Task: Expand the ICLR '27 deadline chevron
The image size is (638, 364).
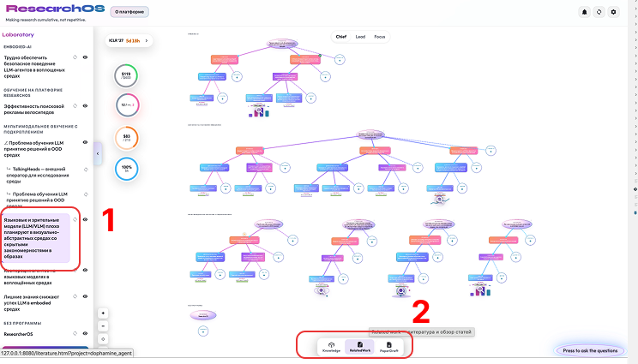Action: [x=147, y=40]
